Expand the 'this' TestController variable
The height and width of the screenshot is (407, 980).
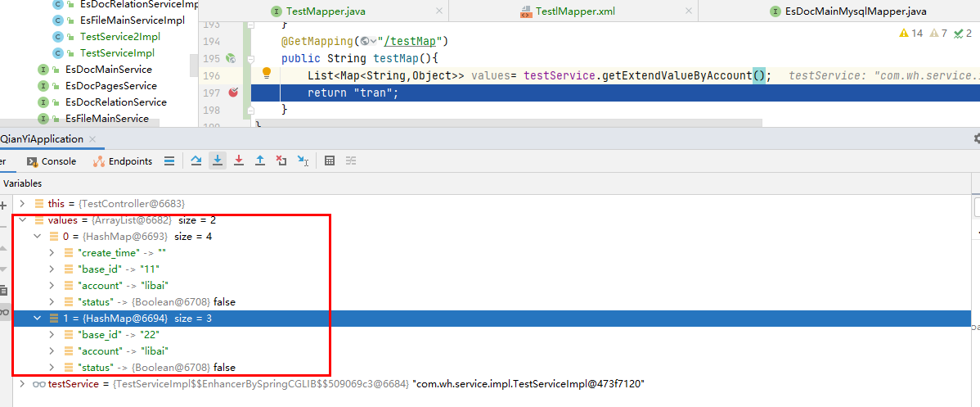click(23, 203)
